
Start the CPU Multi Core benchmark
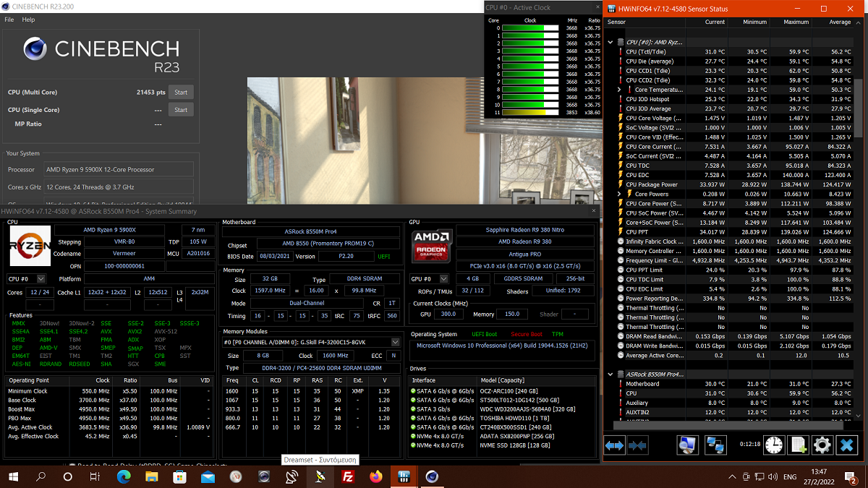point(181,92)
